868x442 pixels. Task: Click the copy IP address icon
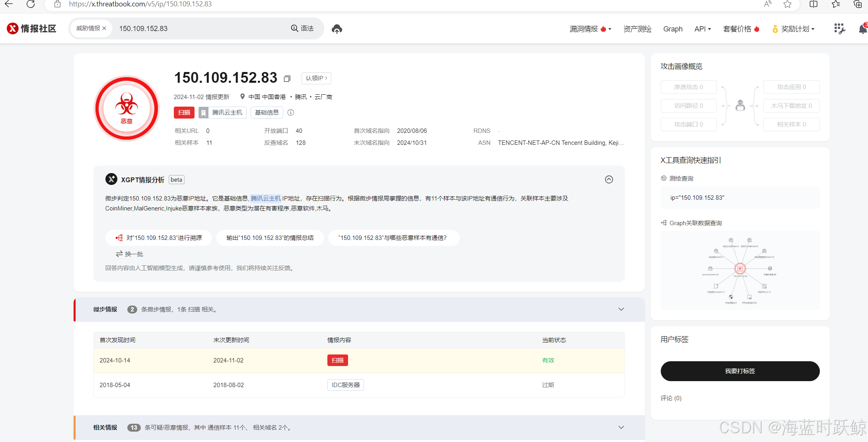(287, 78)
